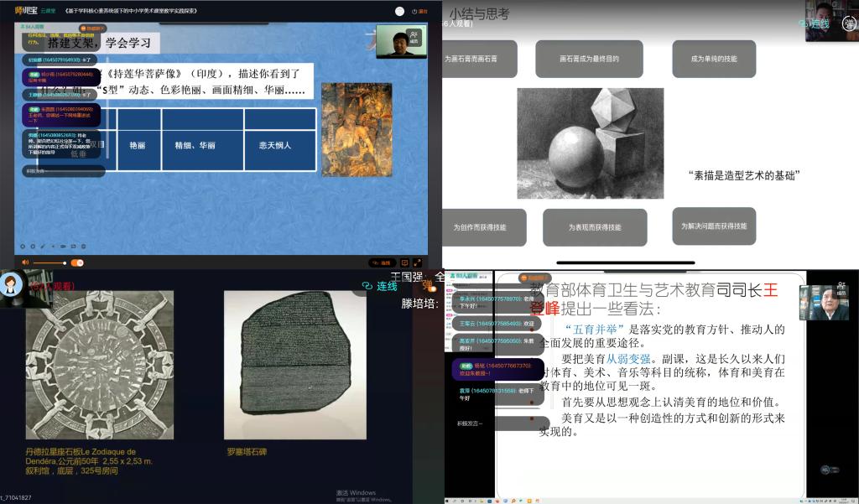The image size is (859, 504).
Task: Click the quote 素描是造型艺术的基础
Action: pos(744,176)
